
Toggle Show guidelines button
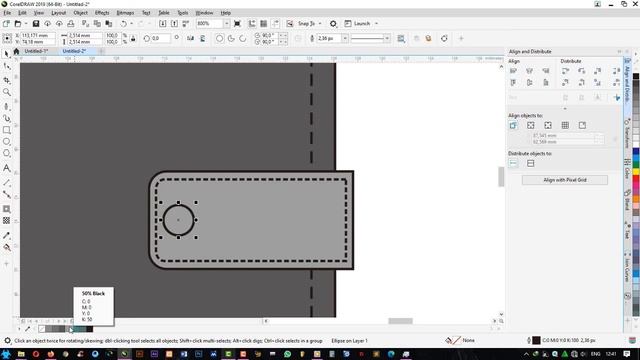point(276,24)
